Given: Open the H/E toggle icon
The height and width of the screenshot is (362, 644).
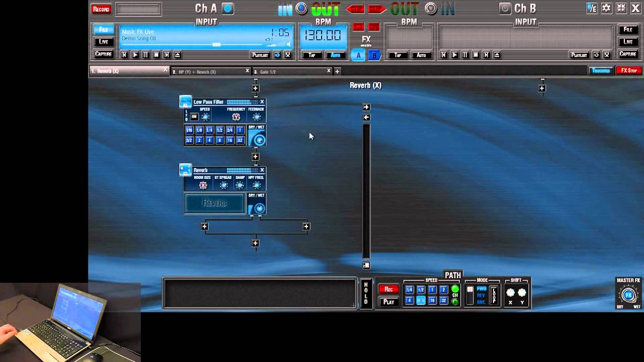Looking at the screenshot, I should pos(592,8).
